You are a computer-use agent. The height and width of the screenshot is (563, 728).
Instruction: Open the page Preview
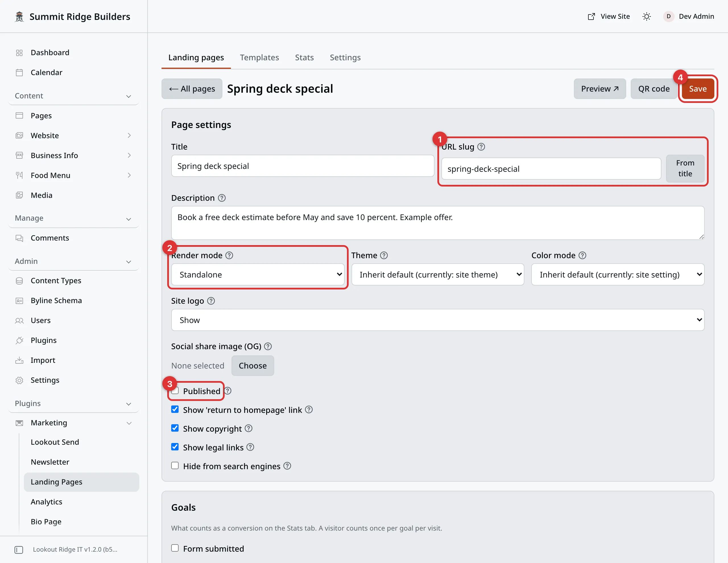coord(600,89)
